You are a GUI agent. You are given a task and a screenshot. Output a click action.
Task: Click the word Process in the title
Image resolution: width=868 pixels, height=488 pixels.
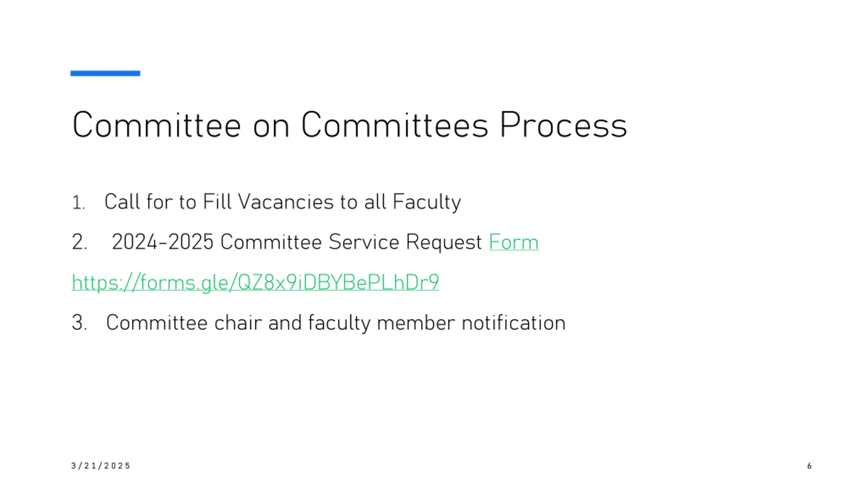(x=563, y=125)
